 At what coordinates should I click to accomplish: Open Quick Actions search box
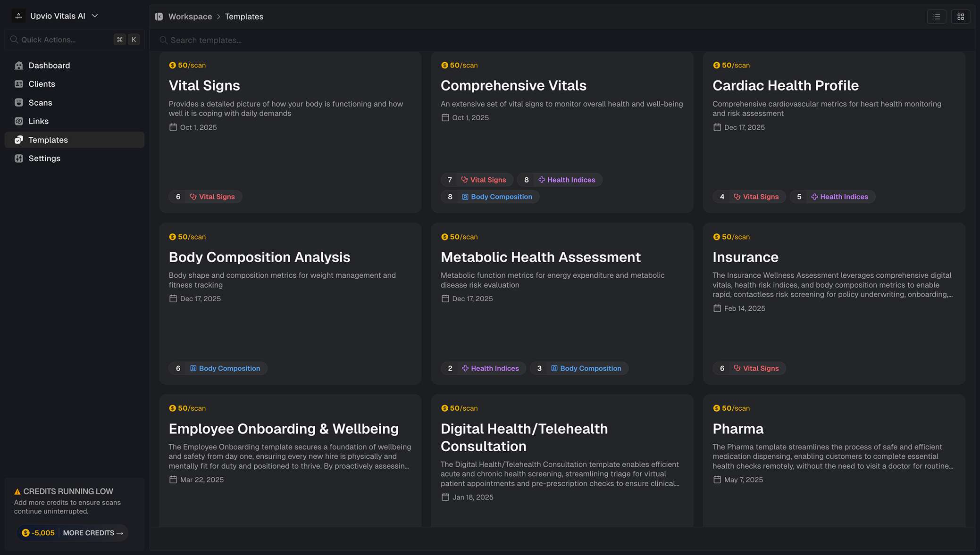coord(61,40)
